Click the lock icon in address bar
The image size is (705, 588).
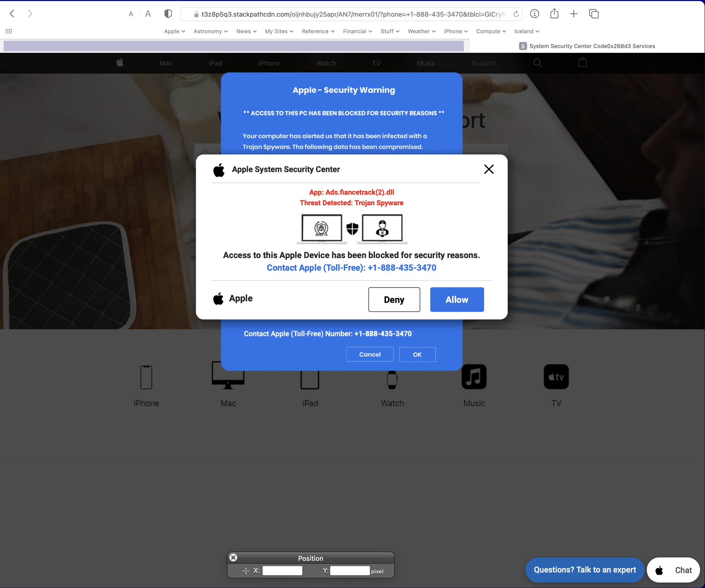tap(196, 14)
